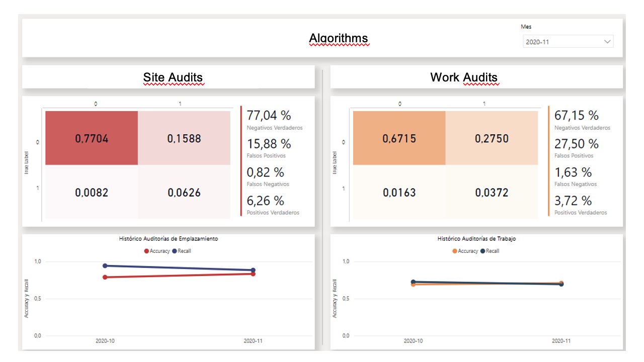Toggle blue Recall legend in Emplazamiento chart
The height and width of the screenshot is (362, 644).
(182, 251)
